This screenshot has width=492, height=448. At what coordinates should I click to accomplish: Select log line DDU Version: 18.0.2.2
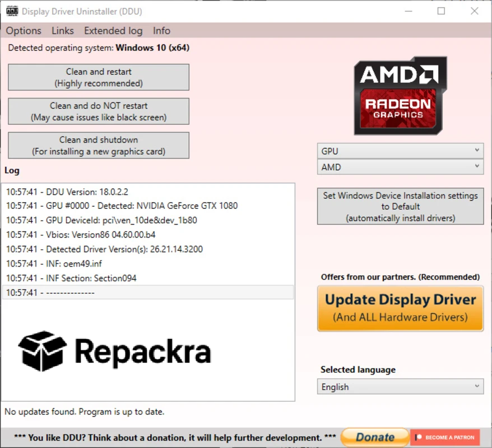[148, 192]
